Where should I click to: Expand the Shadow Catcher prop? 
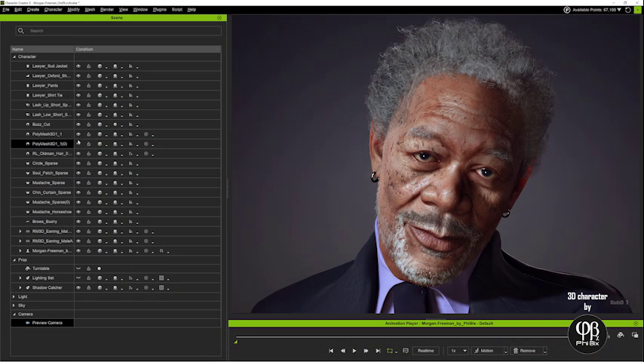click(x=20, y=288)
